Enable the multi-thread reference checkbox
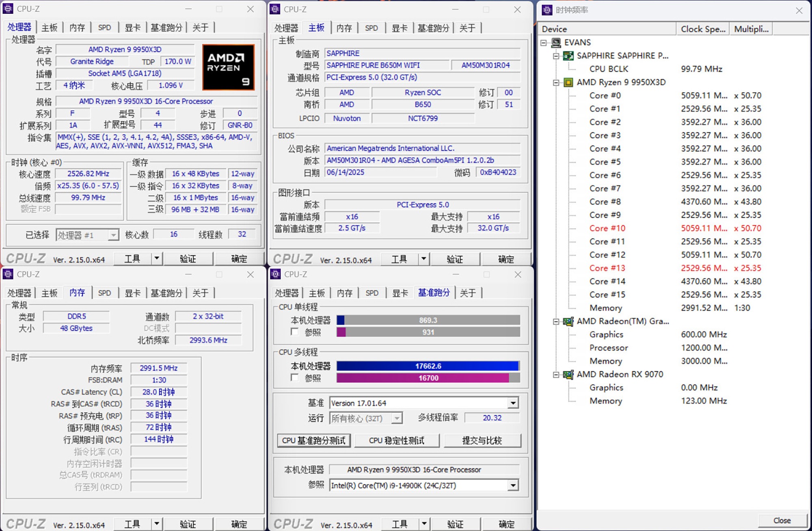Image resolution: width=812 pixels, height=531 pixels. pyautogui.click(x=295, y=378)
